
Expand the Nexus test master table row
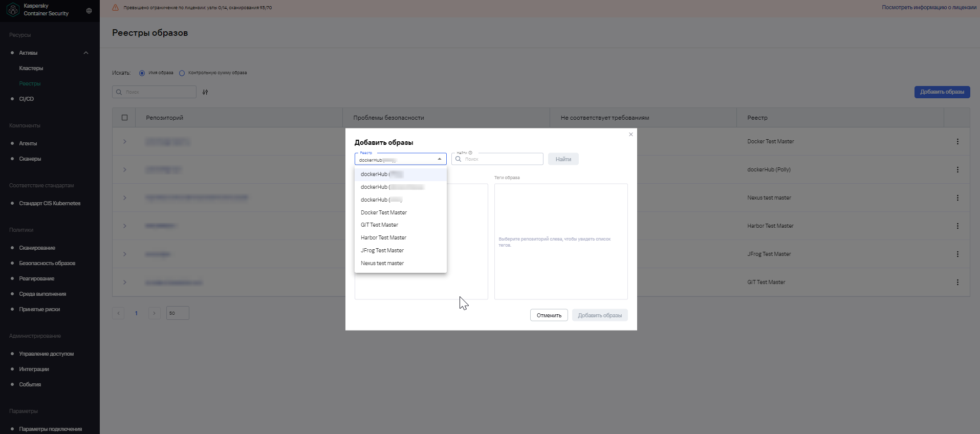pos(124,198)
